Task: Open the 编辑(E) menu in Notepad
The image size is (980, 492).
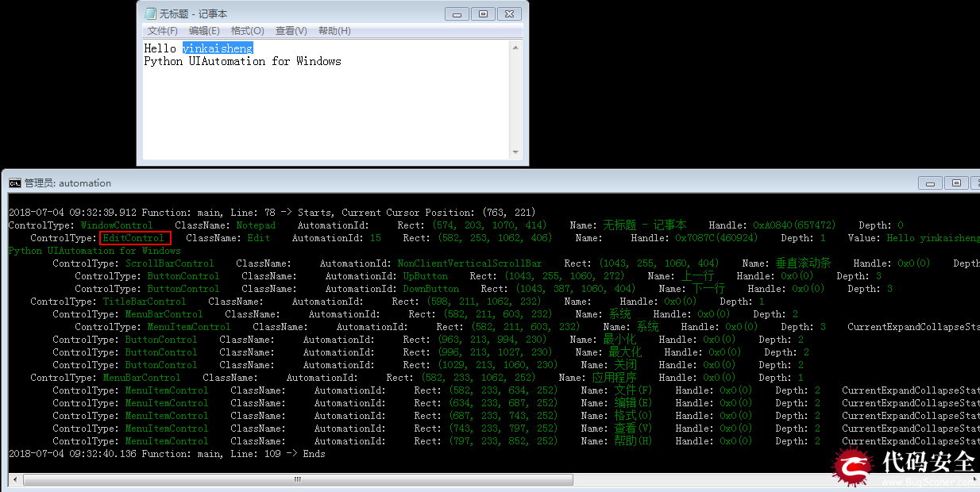Action: tap(204, 31)
